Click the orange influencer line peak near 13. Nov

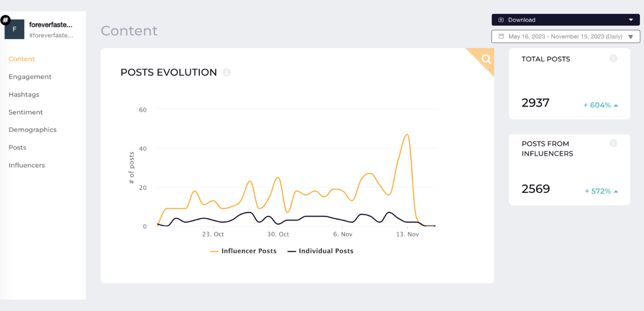407,135
